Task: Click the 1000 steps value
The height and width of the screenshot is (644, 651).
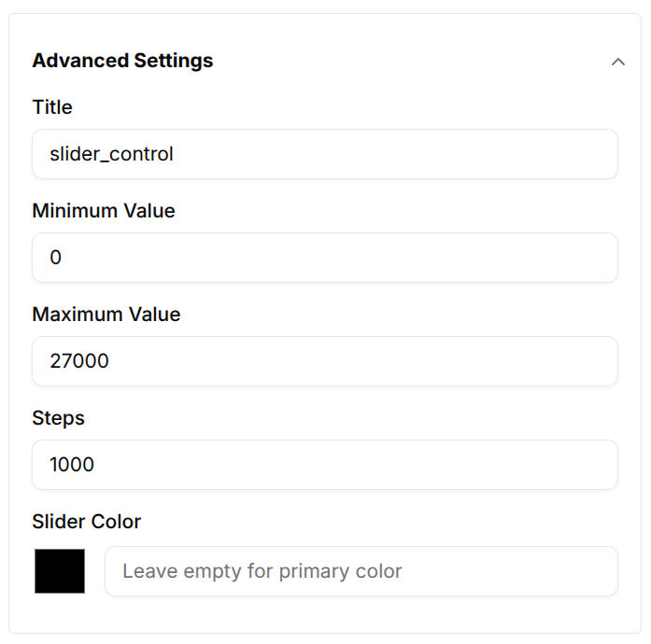Action: [72, 465]
